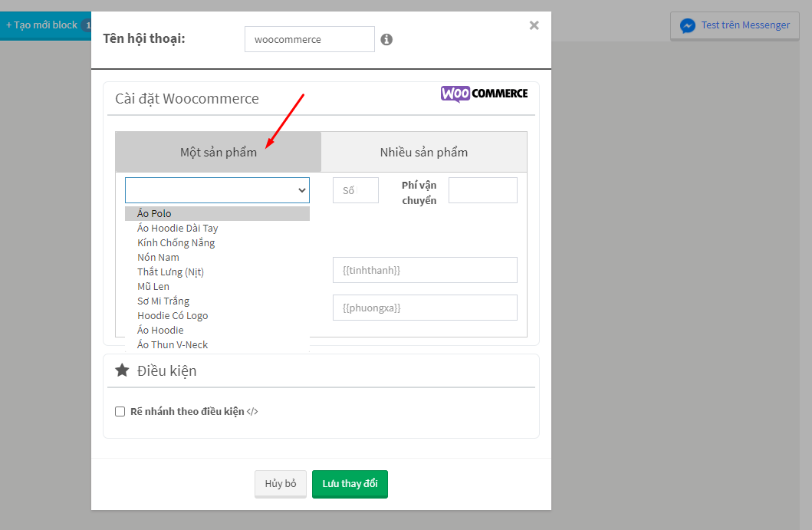Select Thắt Lưng (Nịt) option
The image size is (812, 530).
[x=218, y=272]
